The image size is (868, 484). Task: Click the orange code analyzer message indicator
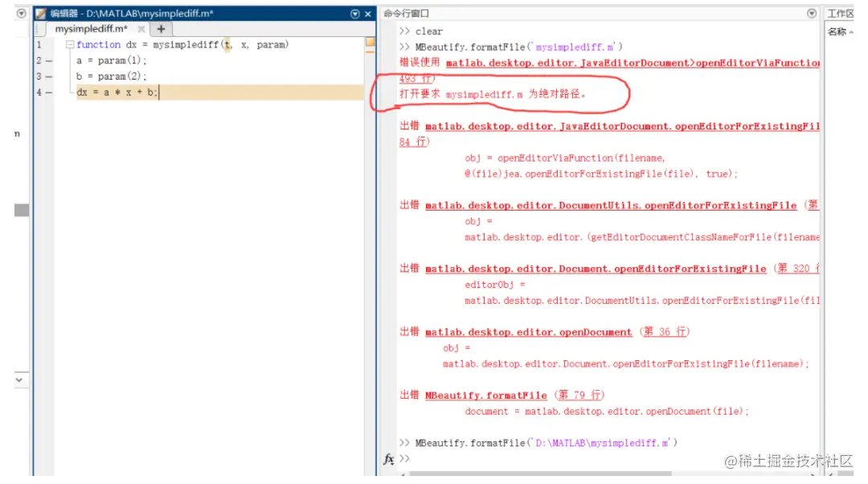pos(370,42)
